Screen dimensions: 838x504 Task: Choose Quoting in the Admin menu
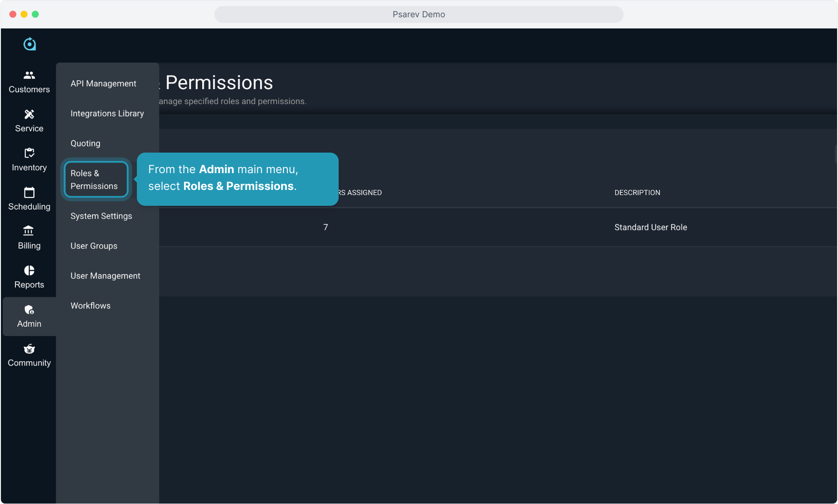(85, 143)
